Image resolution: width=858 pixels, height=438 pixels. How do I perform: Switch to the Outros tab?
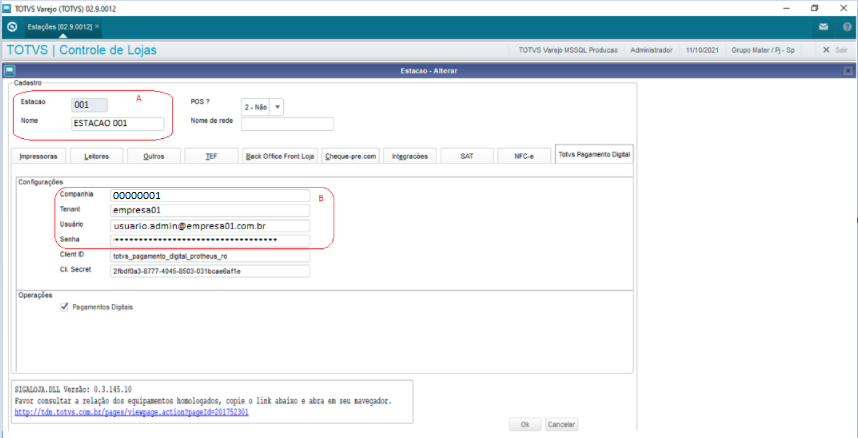point(154,156)
